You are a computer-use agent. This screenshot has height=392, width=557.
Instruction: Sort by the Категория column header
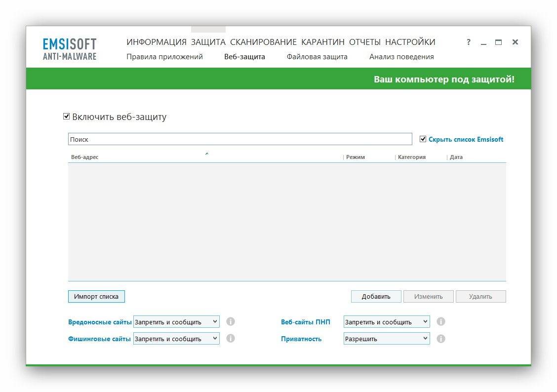tap(412, 157)
